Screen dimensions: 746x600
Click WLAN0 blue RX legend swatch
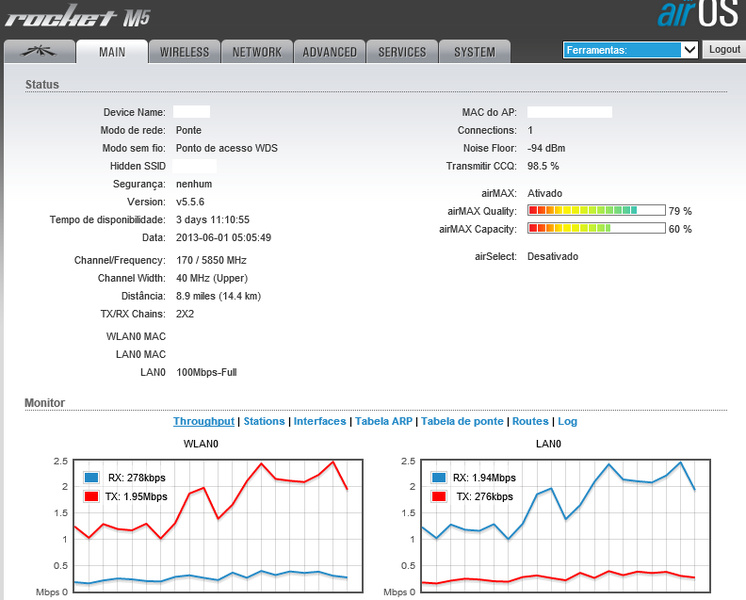coord(91,477)
